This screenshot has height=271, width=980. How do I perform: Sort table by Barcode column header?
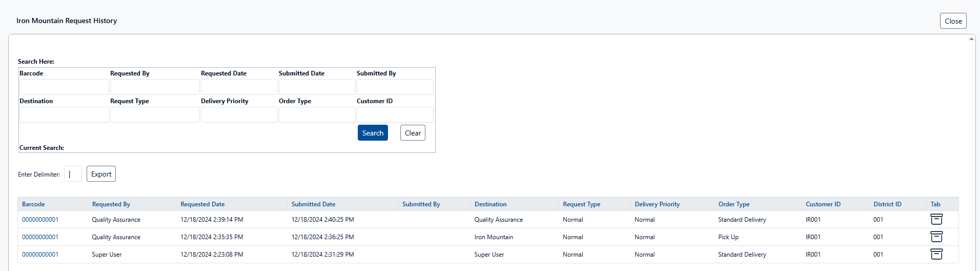click(x=33, y=204)
